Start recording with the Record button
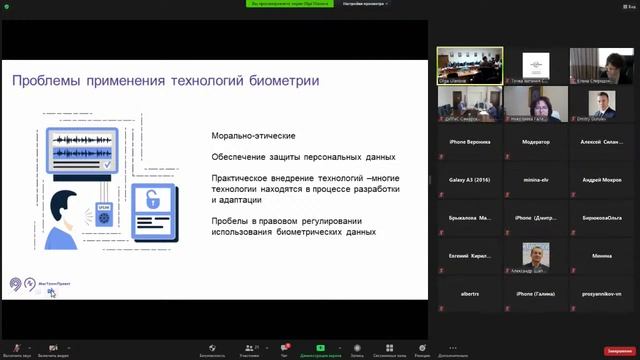The height and width of the screenshot is (360, 640). (357, 350)
